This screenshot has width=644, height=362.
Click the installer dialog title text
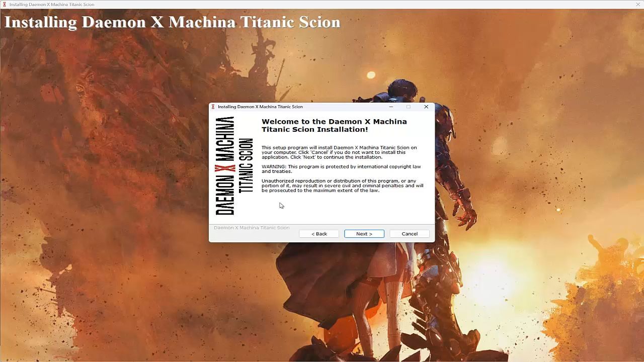[x=260, y=107]
